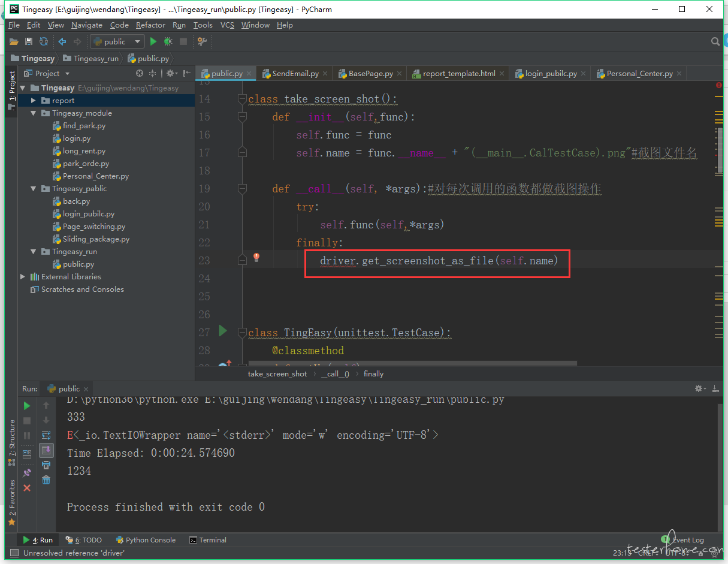Click the forward navigation arrow in toolbar
Screen dimensions: 728x564
(x=77, y=41)
